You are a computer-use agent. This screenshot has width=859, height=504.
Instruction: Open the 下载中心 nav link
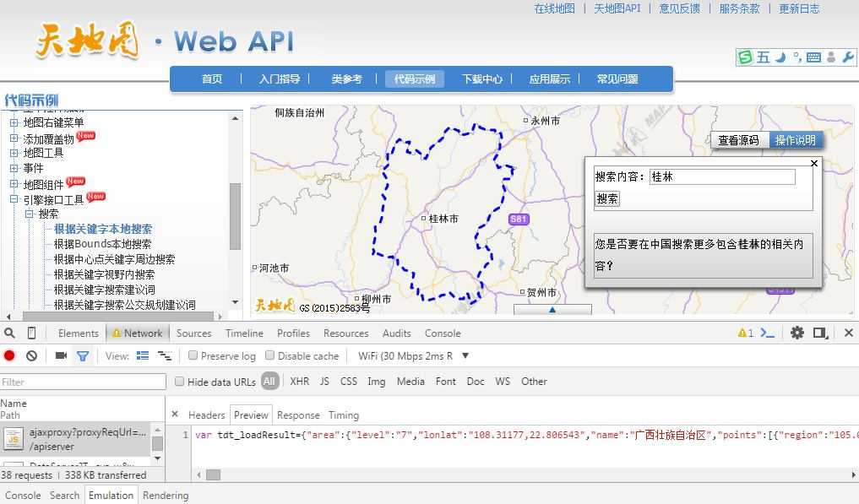(x=482, y=79)
